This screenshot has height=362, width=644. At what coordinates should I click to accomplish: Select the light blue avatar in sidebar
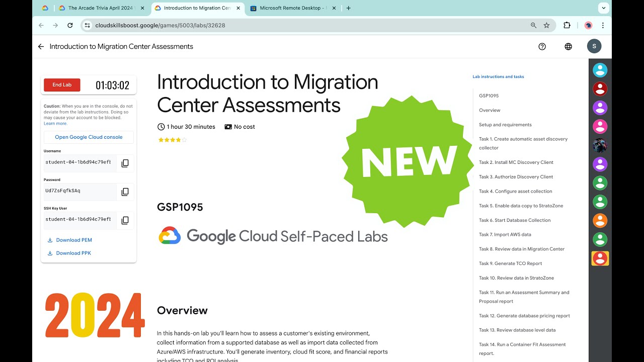tap(600, 70)
